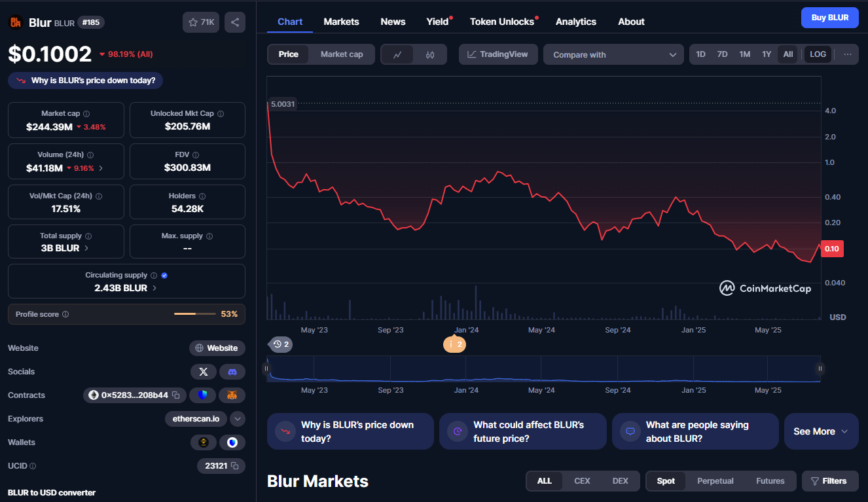Show Holders info icon
This screenshot has height=502, width=868.
tap(202, 196)
